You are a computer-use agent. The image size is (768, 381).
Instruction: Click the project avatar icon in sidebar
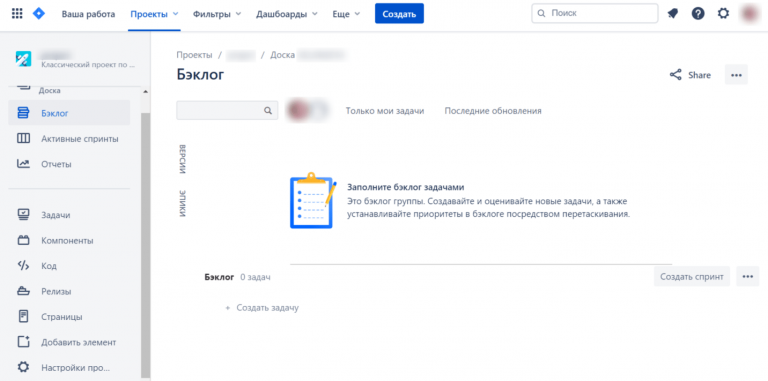(24, 59)
